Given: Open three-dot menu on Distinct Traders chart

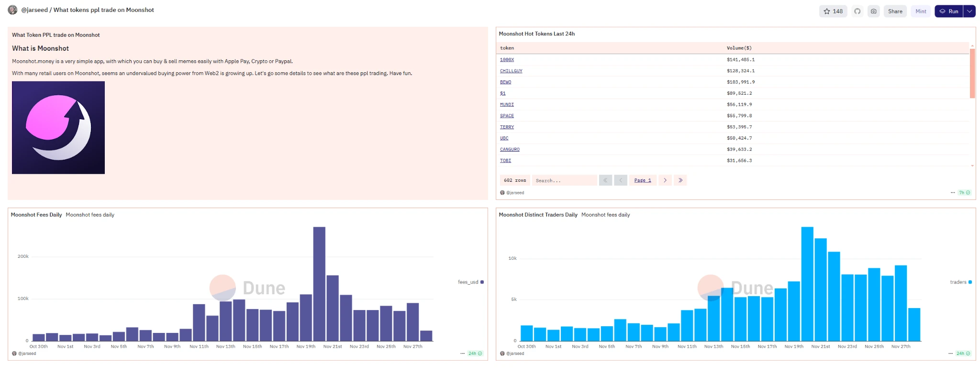Looking at the screenshot, I should (950, 354).
